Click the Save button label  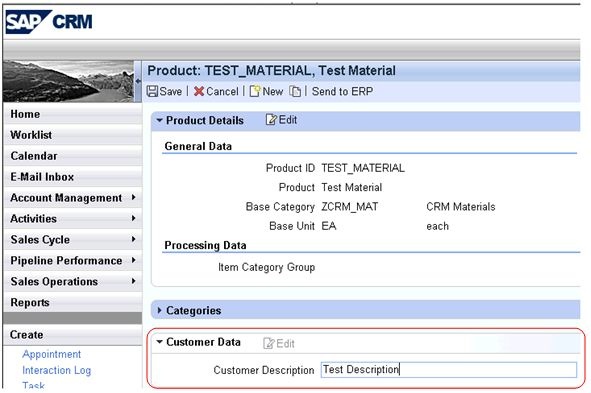point(170,91)
